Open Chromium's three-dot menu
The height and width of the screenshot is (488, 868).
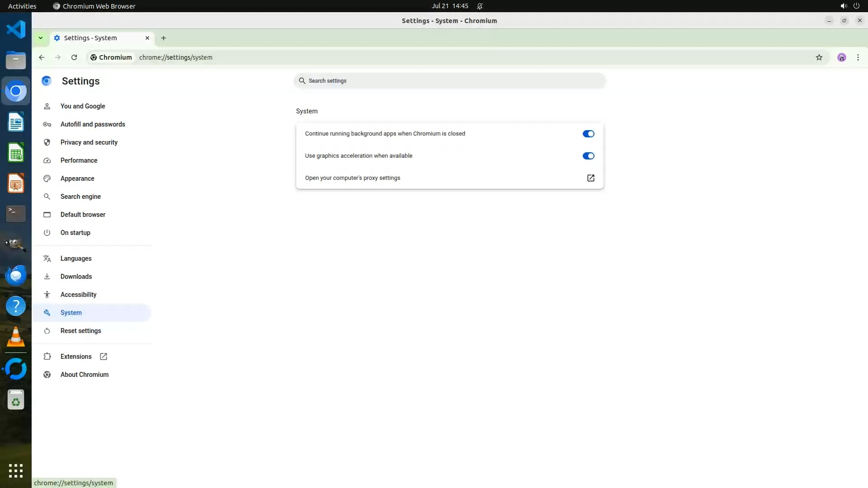pyautogui.click(x=858, y=57)
